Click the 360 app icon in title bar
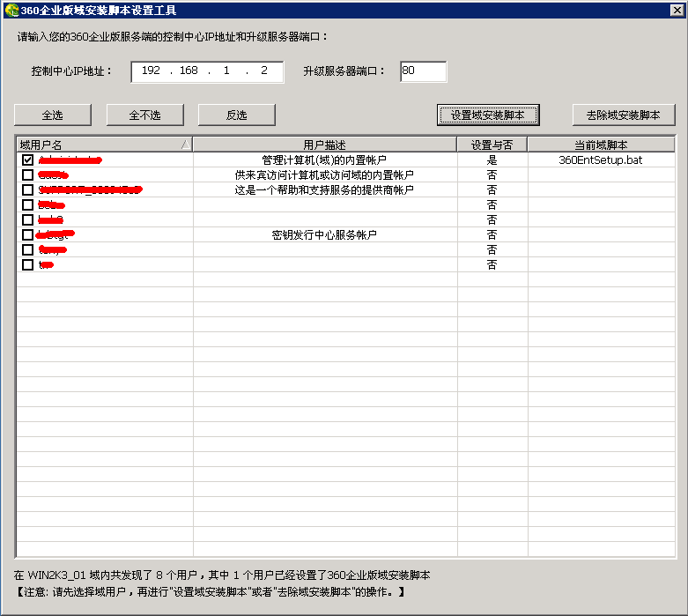Viewport: 688px width, 616px height. point(11,11)
